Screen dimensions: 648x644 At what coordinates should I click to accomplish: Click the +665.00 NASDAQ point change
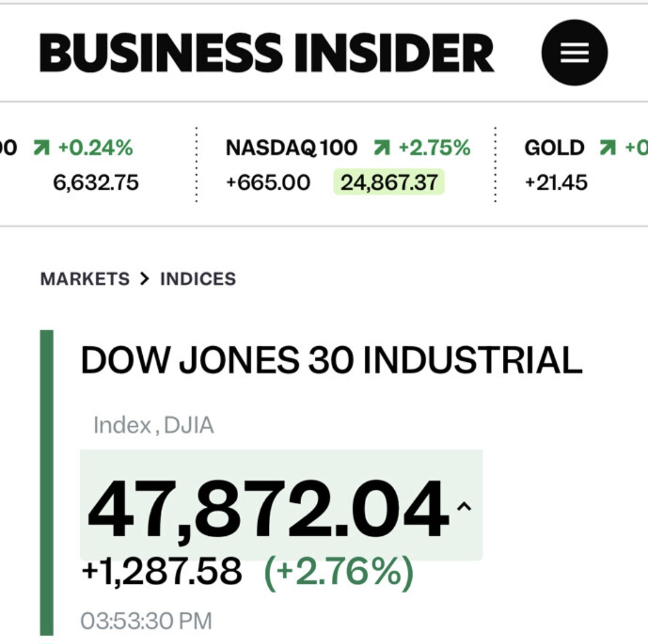(268, 182)
